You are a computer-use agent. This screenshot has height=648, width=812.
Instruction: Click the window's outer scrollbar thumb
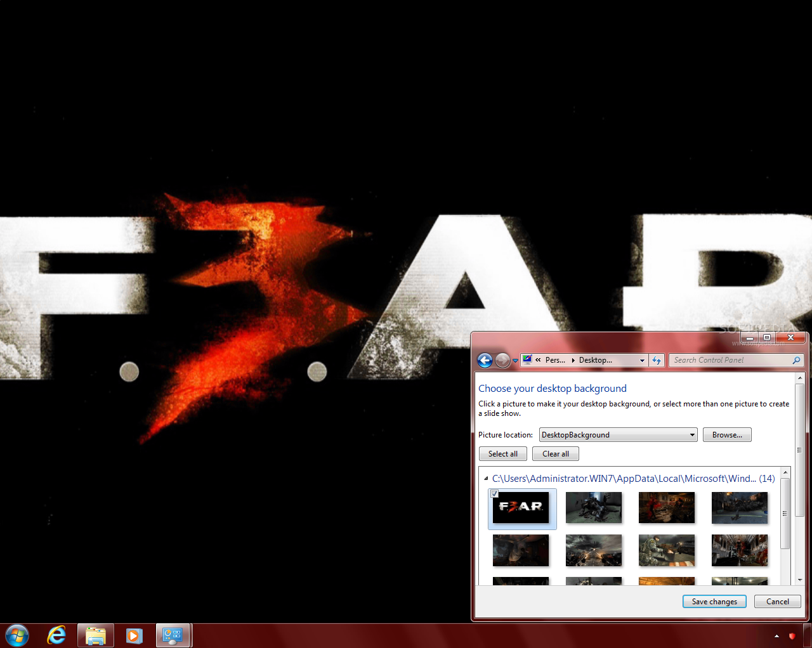pos(800,450)
